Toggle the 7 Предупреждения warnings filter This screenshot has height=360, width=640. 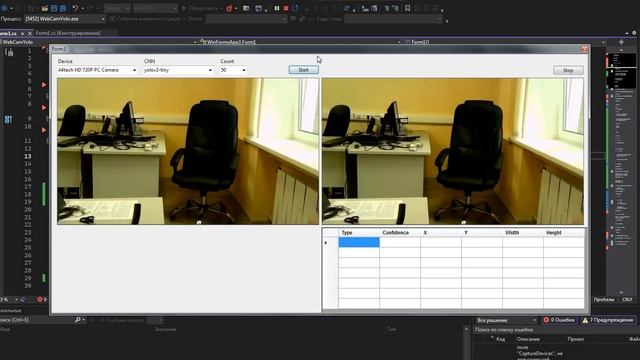point(608,320)
